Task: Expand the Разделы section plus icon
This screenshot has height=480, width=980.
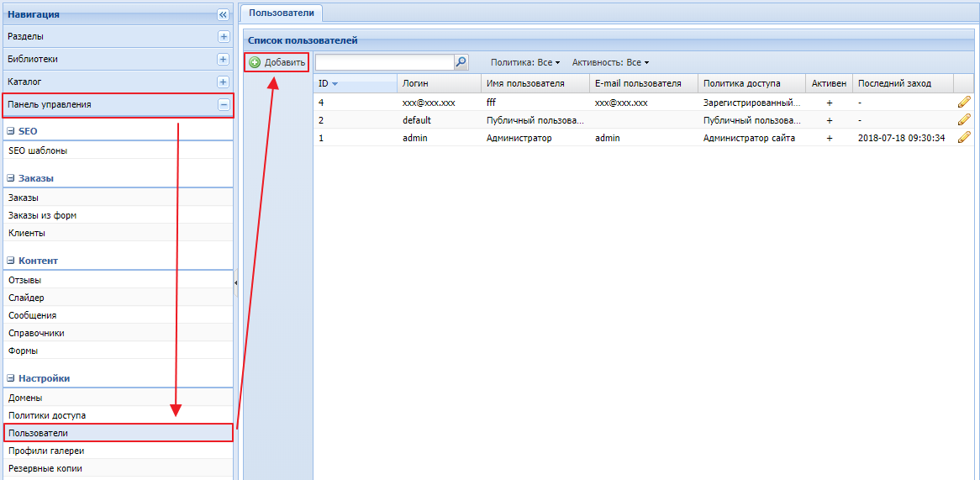Action: point(223,37)
